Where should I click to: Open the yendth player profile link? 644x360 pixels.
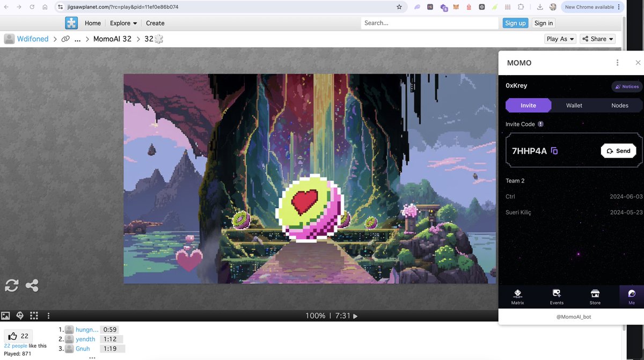[x=85, y=339]
